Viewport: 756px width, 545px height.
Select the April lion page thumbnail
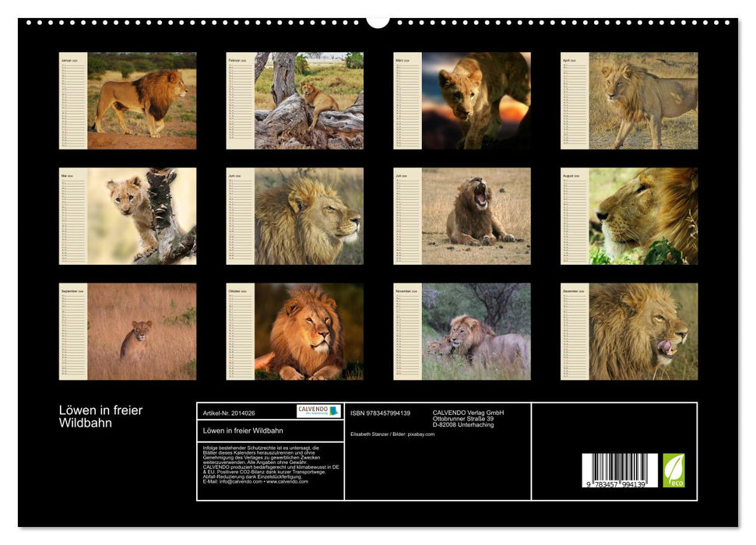click(642, 100)
